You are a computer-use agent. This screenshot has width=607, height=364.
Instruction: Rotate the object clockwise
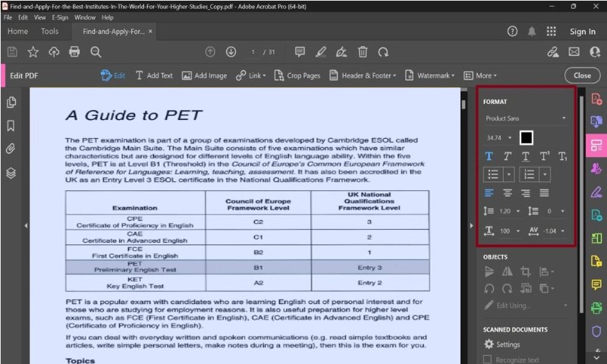click(x=507, y=289)
